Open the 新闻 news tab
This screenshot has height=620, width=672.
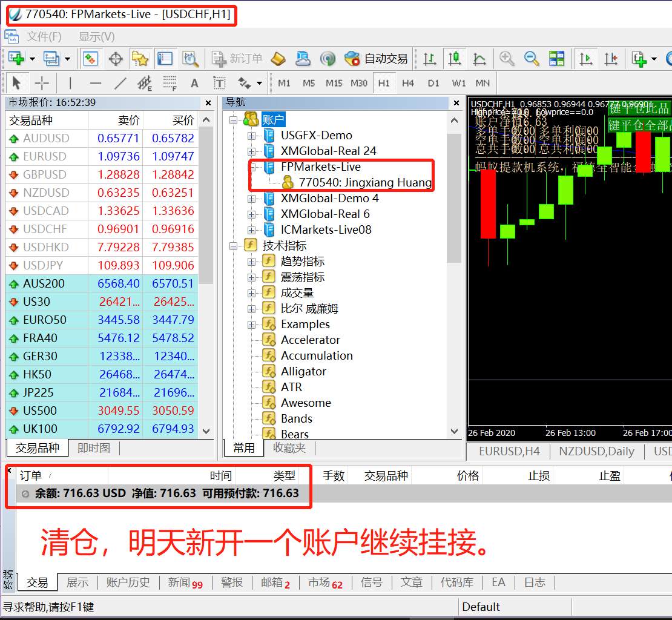185,582
